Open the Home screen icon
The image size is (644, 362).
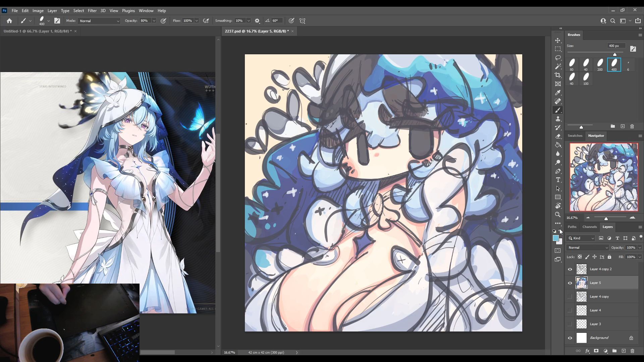point(9,21)
